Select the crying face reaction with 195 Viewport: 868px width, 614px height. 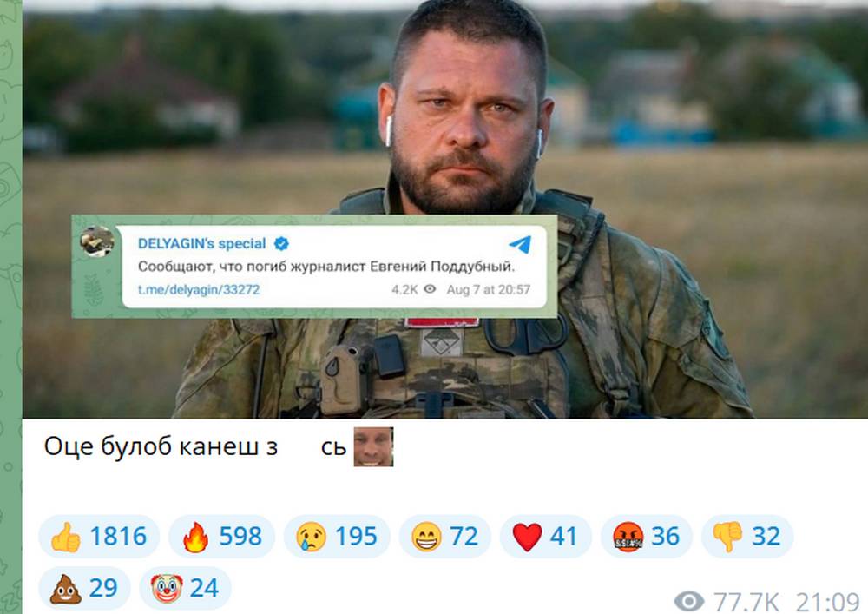click(x=337, y=536)
